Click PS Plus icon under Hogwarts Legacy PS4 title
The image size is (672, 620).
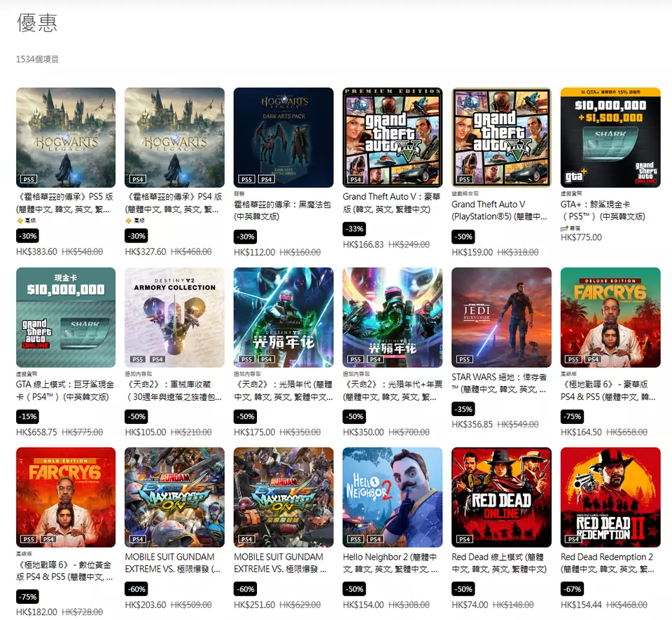pos(129,221)
